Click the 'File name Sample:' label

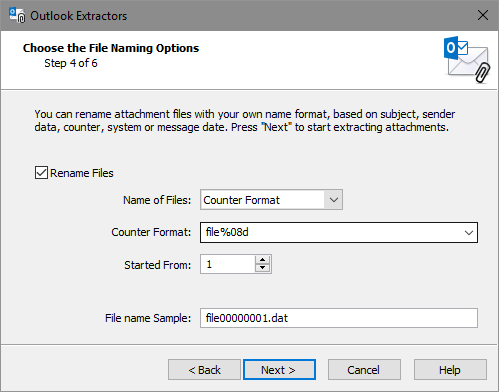148,318
